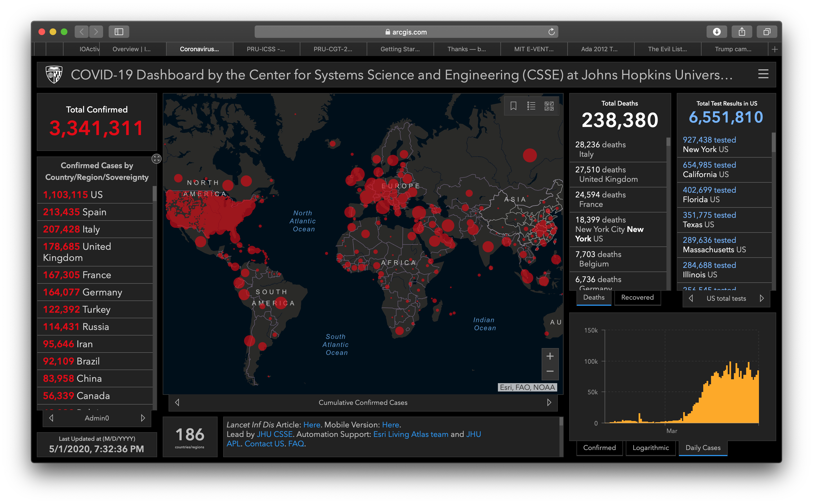Next arrow beside US total tests
Image resolution: width=813 pixels, height=504 pixels.
[762, 298]
